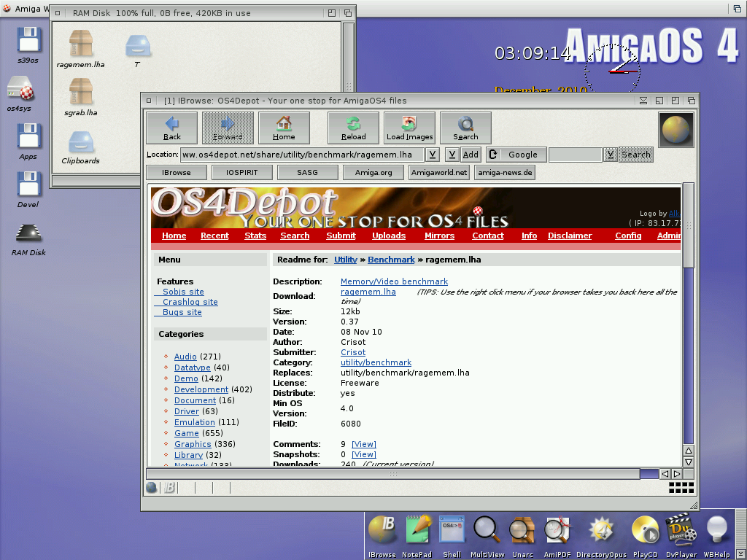Open ragemem.lha archive in RAM Disk window

pyautogui.click(x=80, y=49)
